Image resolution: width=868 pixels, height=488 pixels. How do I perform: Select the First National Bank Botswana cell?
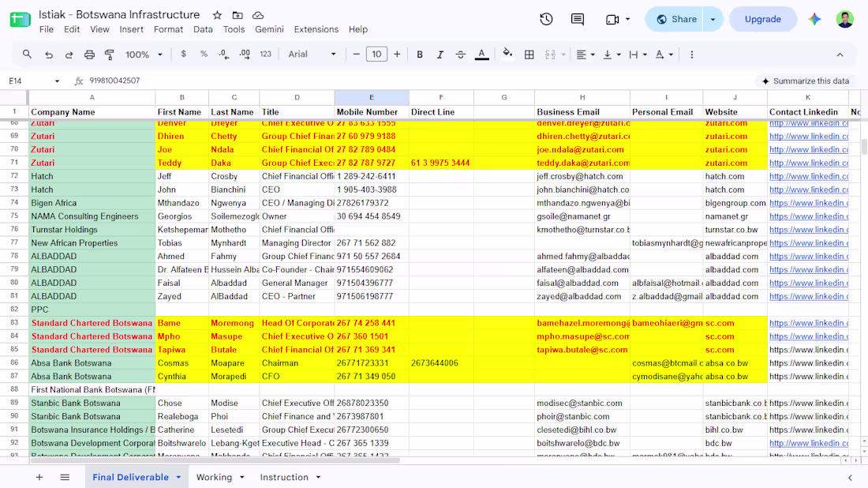point(92,389)
